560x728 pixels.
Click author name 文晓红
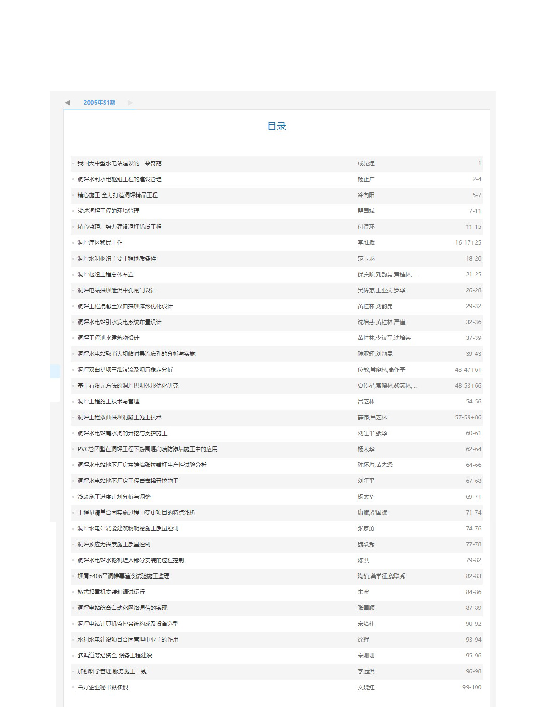366,687
